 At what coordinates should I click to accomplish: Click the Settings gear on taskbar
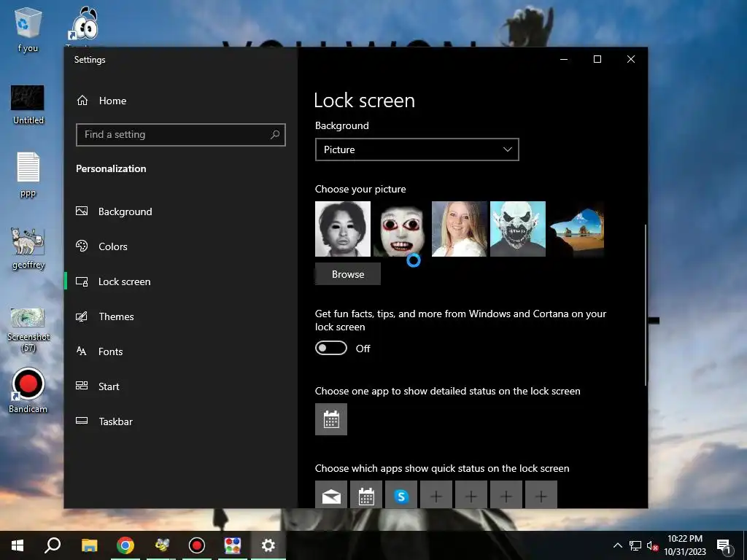pyautogui.click(x=268, y=545)
